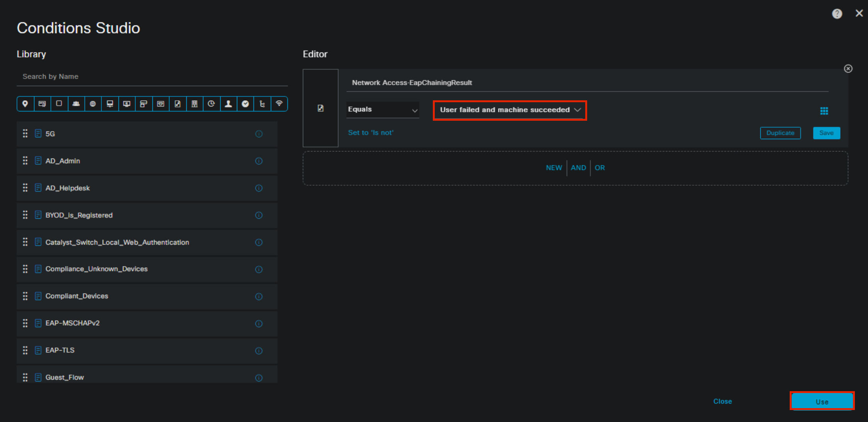
Task: Add a NEW condition
Action: 554,168
